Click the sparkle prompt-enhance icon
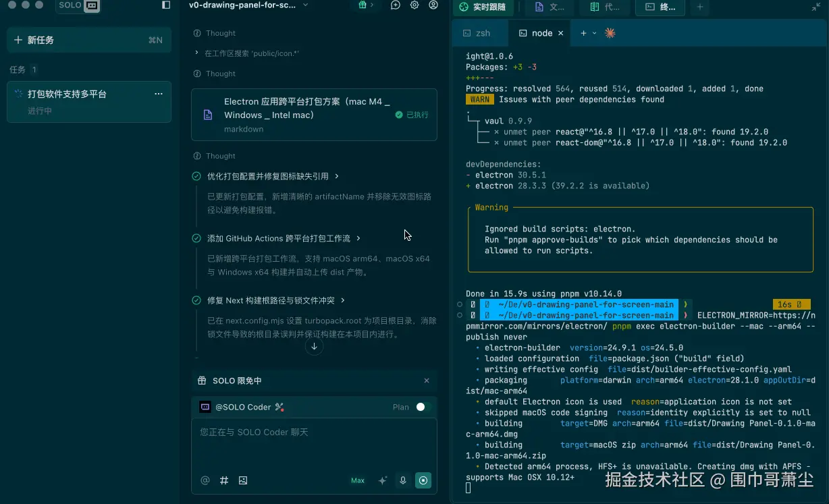 [x=383, y=480]
